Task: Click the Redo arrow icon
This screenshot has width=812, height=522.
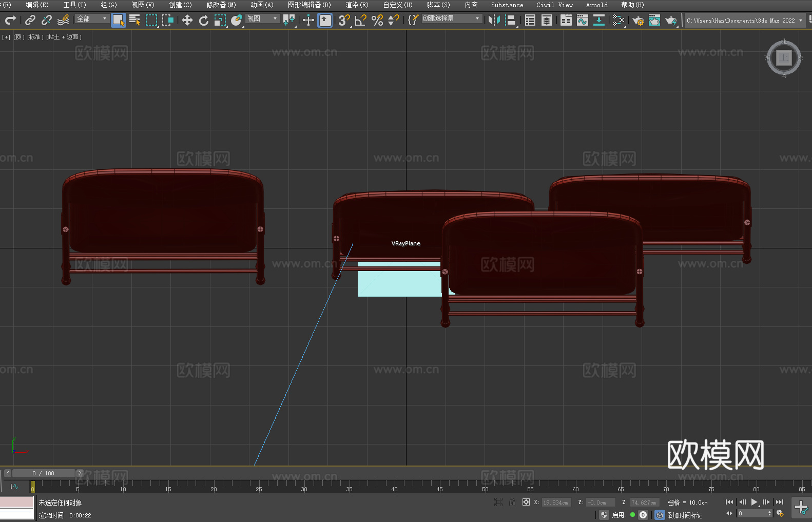Action: [10, 20]
